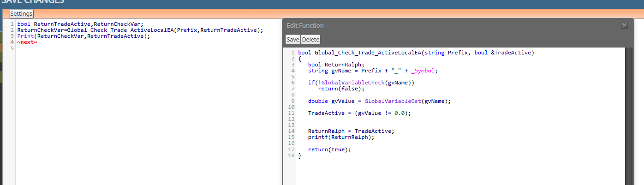Click the Global_Check_Trade_ActiveLocalEA function signature
Viewport: 644px width, 185px height.
[416, 53]
